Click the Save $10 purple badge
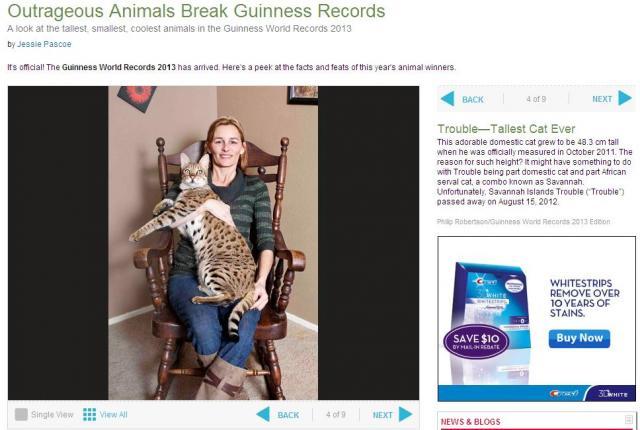Viewport: 640px width, 430px height. click(476, 341)
